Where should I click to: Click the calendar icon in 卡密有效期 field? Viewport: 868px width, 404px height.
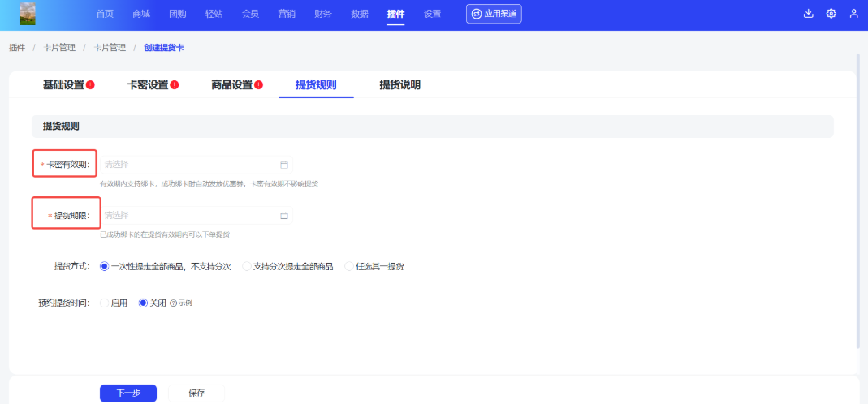(284, 165)
